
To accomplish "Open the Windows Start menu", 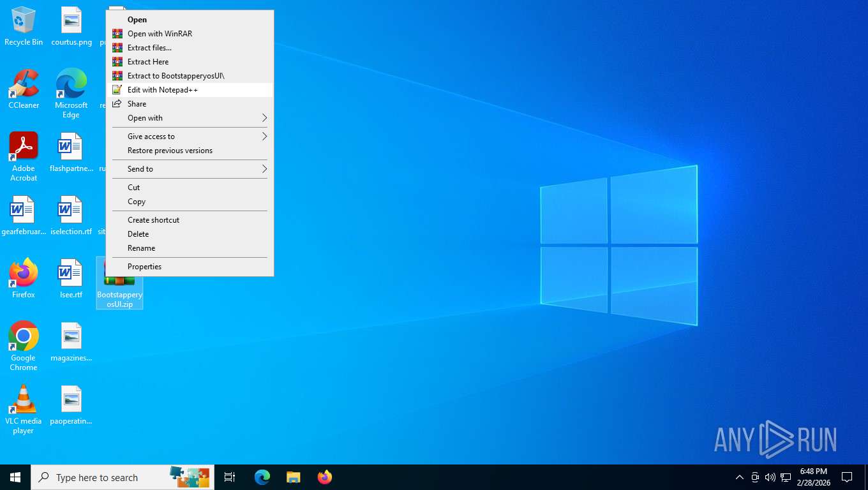I will coord(15,477).
